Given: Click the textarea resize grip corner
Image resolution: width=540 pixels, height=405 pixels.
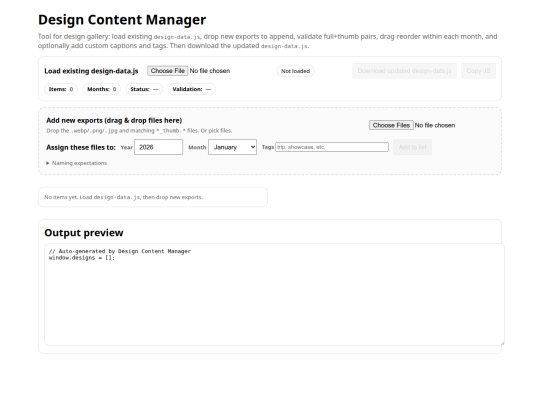Looking at the screenshot, I should (502, 343).
